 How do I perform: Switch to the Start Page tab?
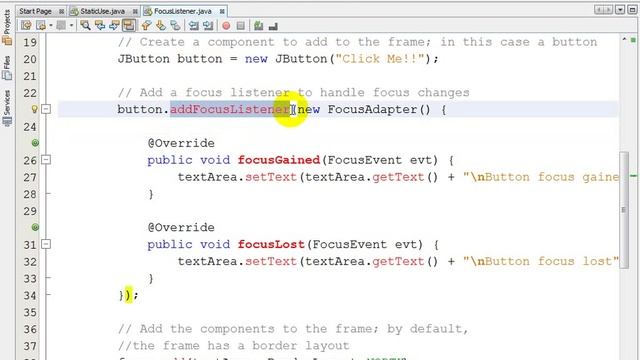point(36,11)
